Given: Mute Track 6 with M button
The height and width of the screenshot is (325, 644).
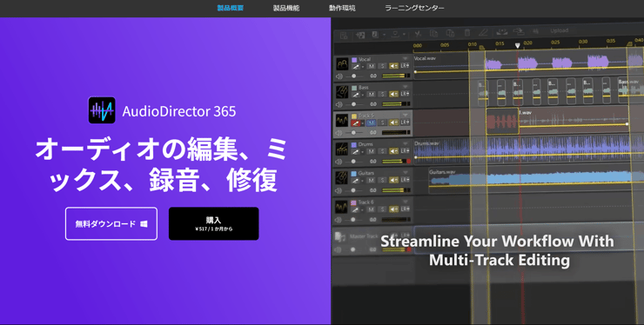Looking at the screenshot, I should pos(371,209).
